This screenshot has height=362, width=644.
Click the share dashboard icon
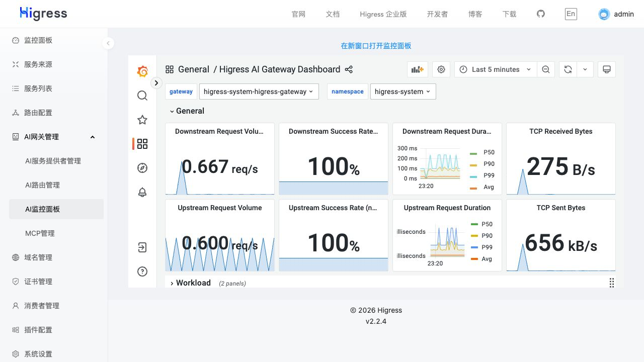click(x=349, y=69)
